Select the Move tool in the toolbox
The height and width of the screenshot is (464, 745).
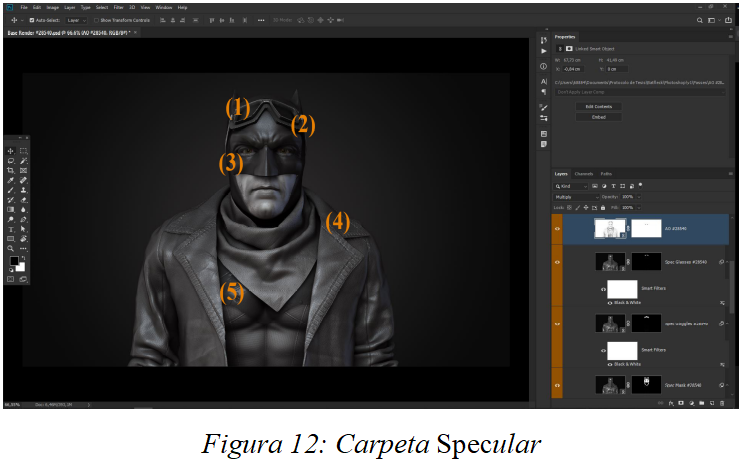click(x=11, y=151)
